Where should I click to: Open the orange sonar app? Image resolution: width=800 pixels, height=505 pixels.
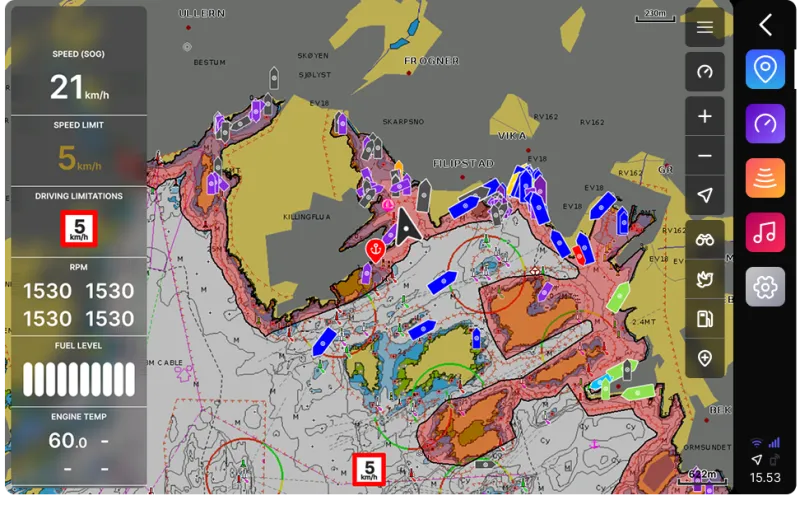coord(765,178)
